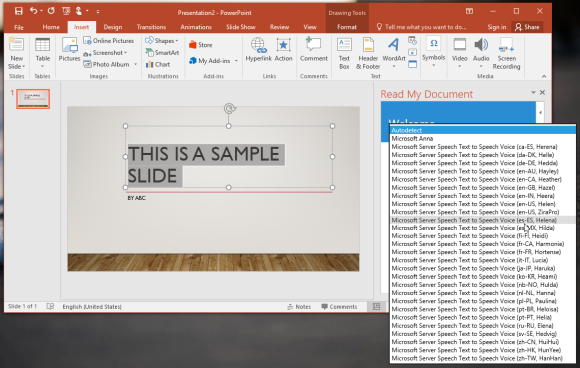This screenshot has height=368, width=580.
Task: Choose the zh-TW, HanHan voice
Action: point(483,358)
